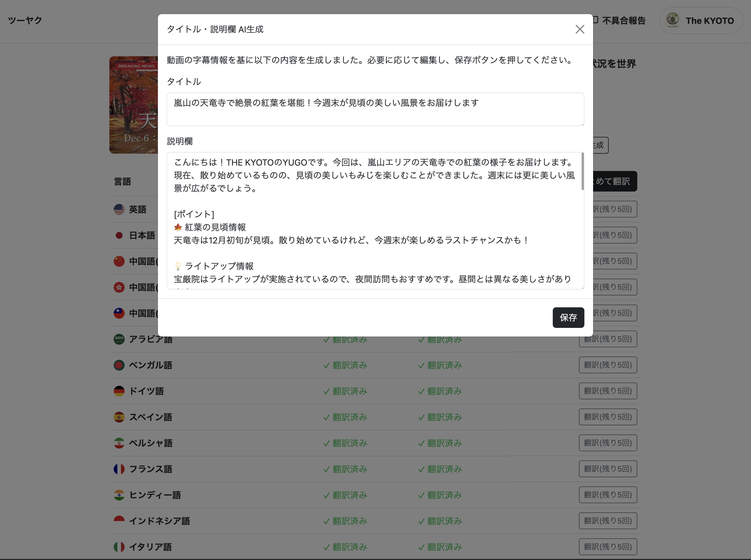Click the close dialog X icon
Screen dimensions: 751x560
click(x=579, y=28)
